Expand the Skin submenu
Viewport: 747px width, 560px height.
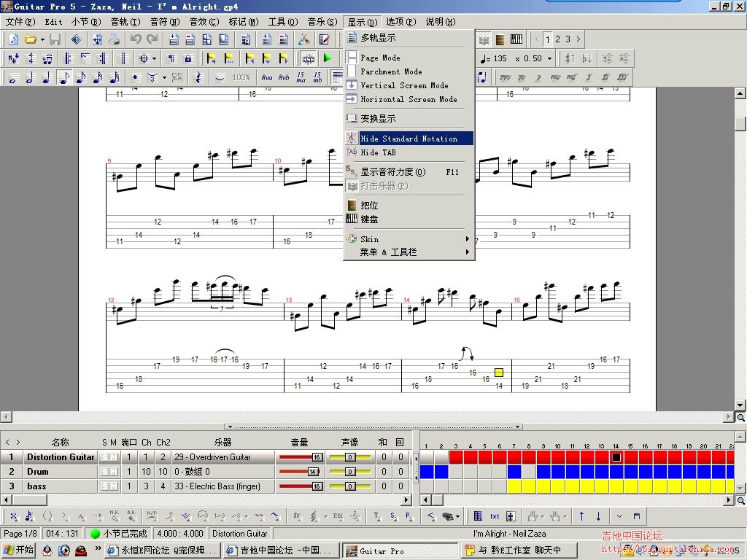[x=409, y=239]
